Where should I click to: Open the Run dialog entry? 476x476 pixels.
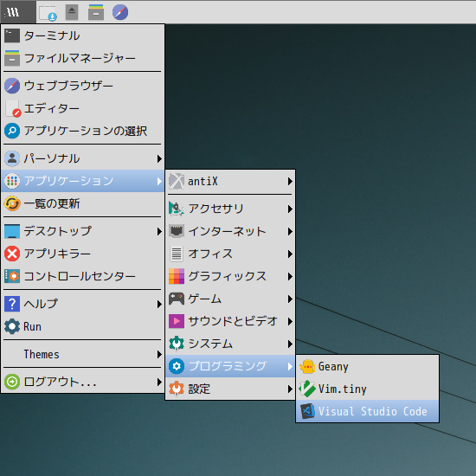pyautogui.click(x=82, y=326)
